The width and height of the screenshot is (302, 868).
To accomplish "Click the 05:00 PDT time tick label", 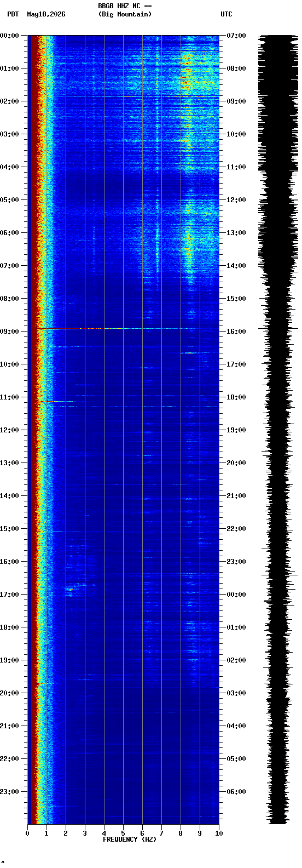I will tap(10, 200).
